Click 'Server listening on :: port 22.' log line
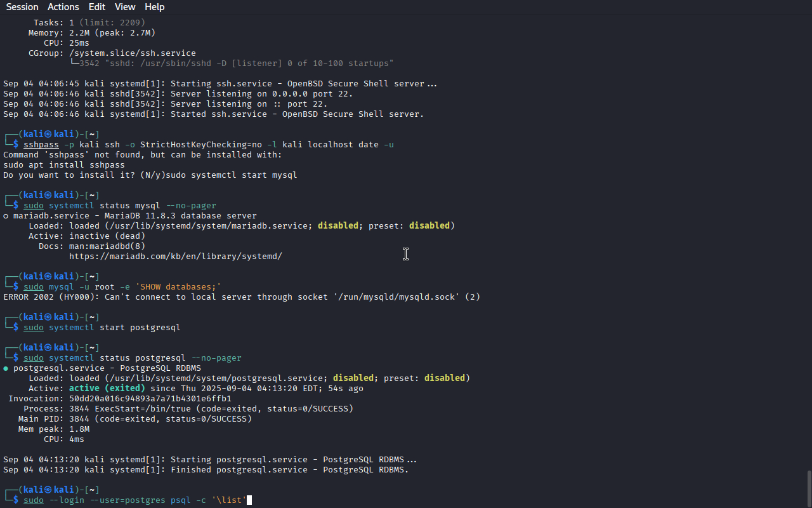 click(166, 104)
